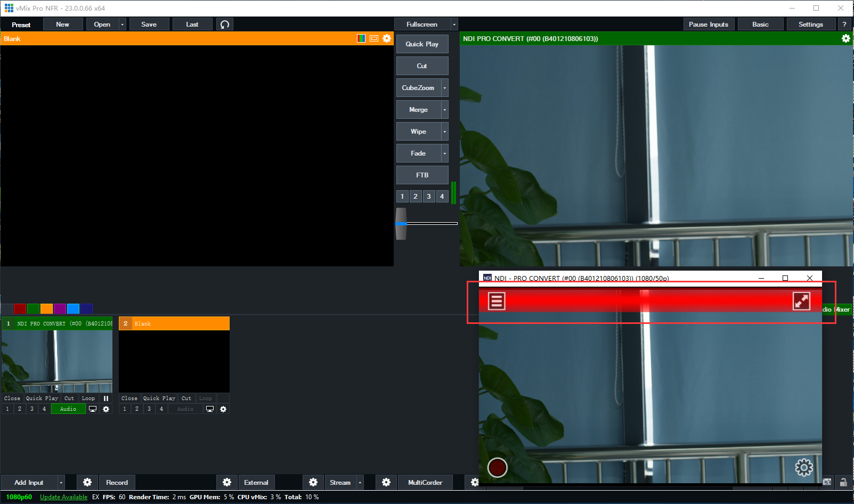The image size is (854, 504).
Task: Click Last preset button
Action: [x=192, y=25]
